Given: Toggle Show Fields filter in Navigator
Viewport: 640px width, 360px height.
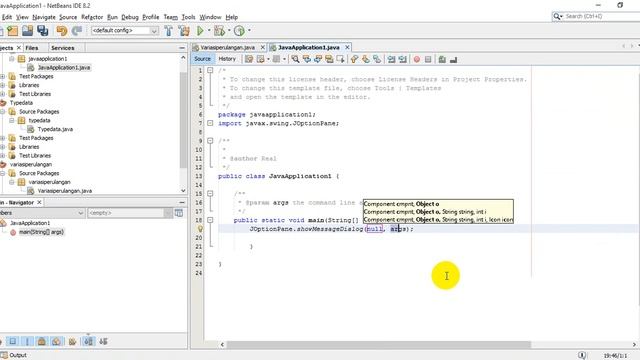Looking at the screenshot, I should pos(13,341).
